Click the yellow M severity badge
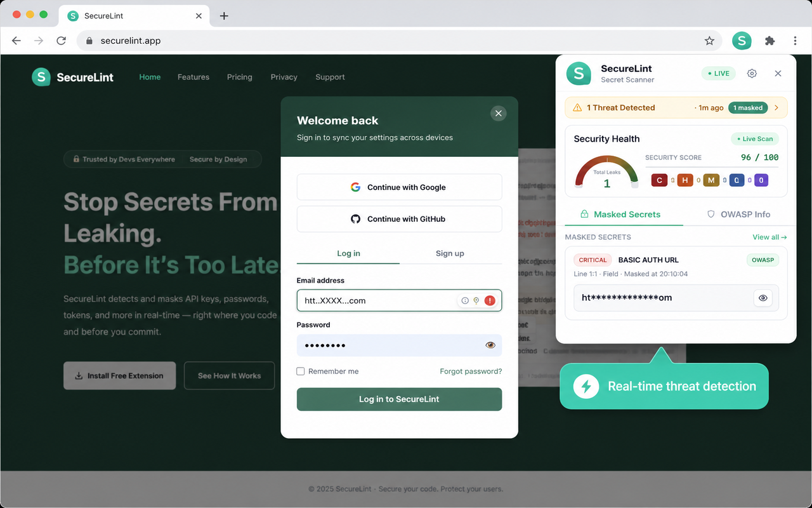The width and height of the screenshot is (812, 508). (x=711, y=180)
